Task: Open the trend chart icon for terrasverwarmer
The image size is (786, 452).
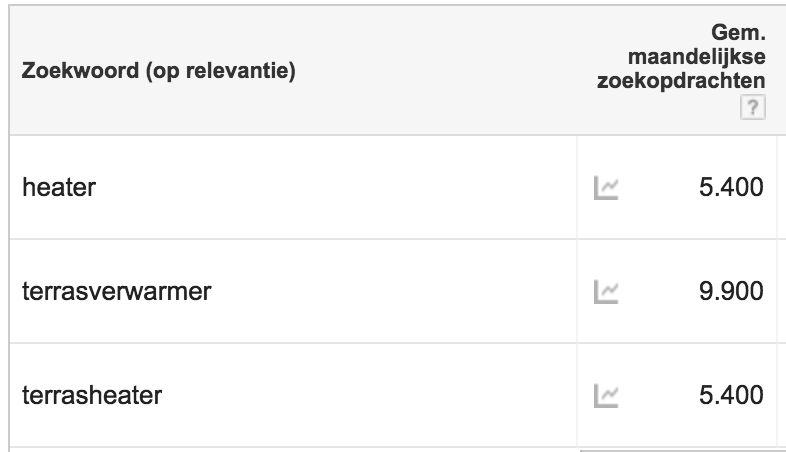Action: 606,292
